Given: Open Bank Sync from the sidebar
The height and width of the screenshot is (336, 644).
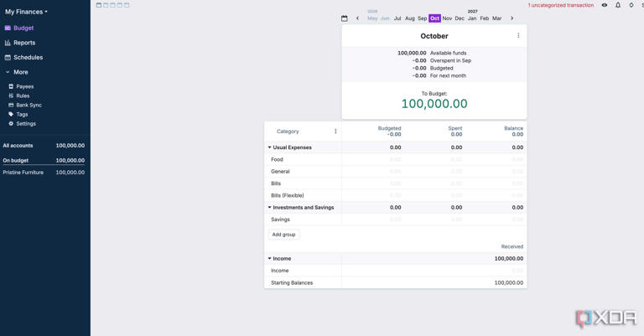Looking at the screenshot, I should point(25,105).
